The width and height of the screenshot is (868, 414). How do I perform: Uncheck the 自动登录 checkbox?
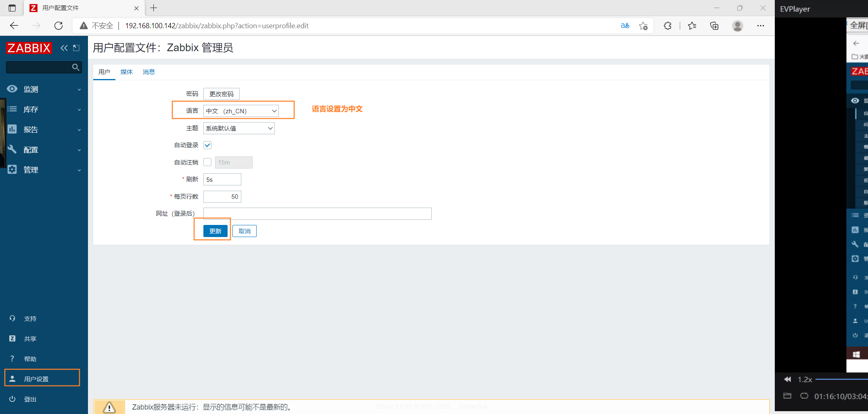207,145
